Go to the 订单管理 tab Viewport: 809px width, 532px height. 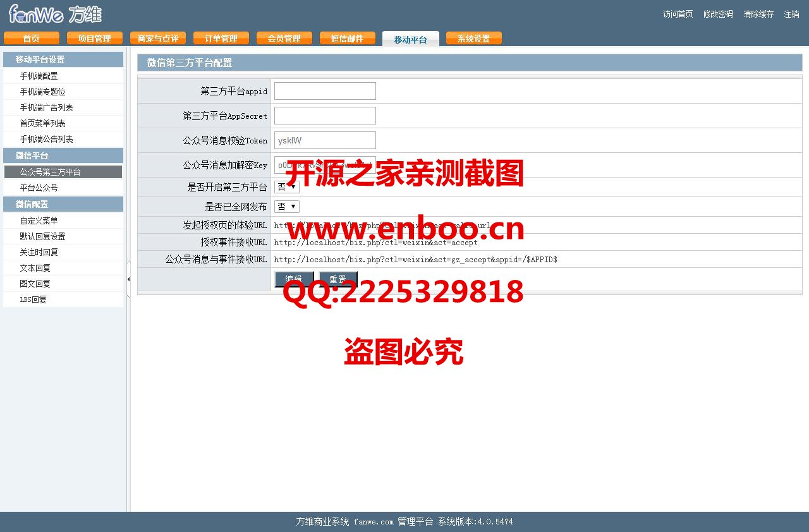pos(221,39)
